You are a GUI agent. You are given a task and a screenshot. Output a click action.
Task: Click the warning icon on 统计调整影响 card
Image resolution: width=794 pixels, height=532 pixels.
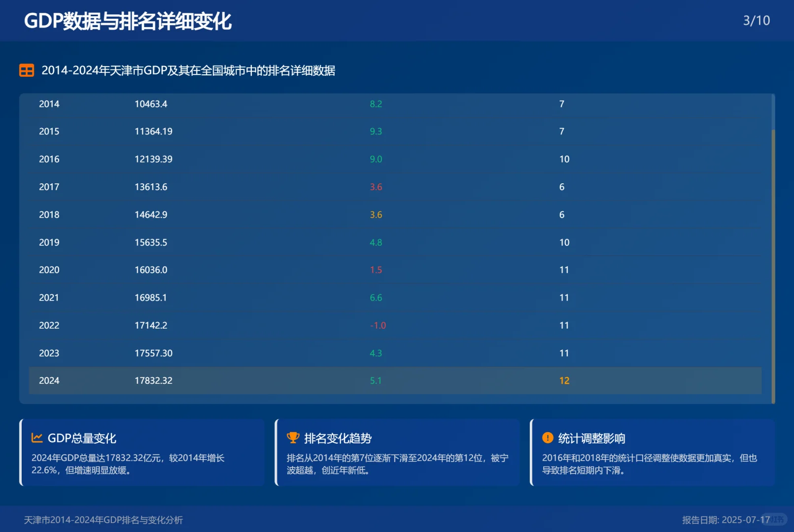coord(547,437)
